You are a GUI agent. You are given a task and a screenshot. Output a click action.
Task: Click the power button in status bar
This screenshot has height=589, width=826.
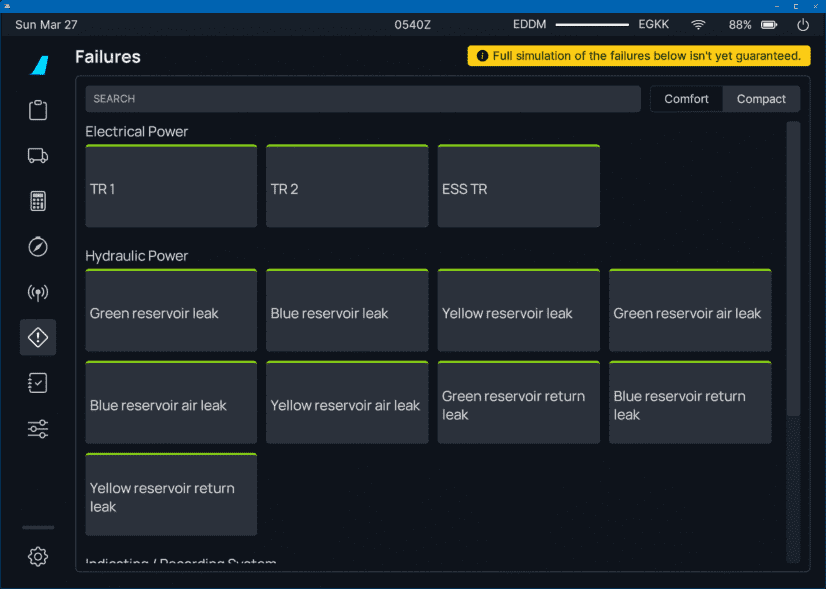pos(802,25)
